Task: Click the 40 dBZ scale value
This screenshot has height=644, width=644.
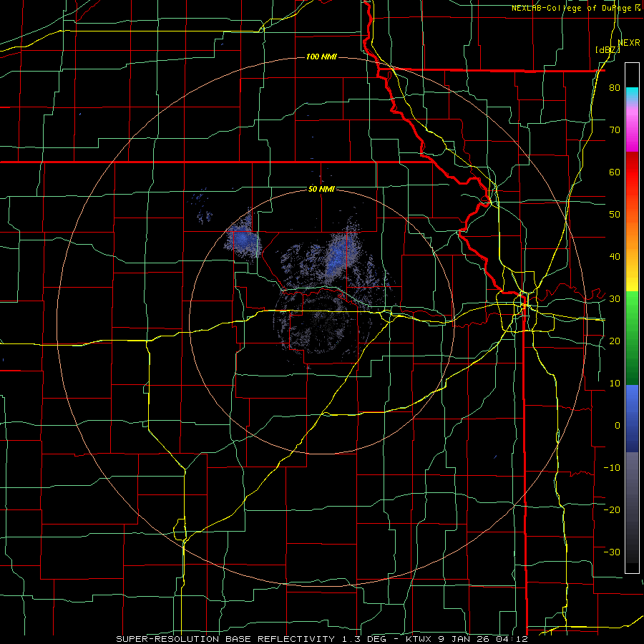Action: point(615,257)
